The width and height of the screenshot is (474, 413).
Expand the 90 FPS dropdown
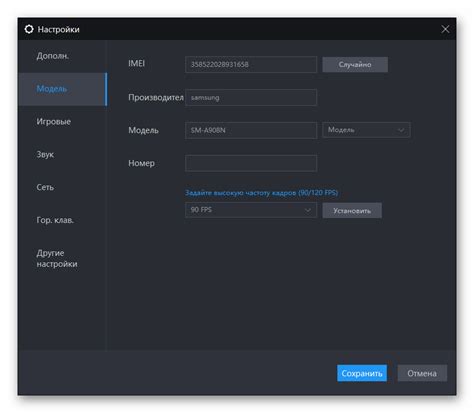click(251, 210)
